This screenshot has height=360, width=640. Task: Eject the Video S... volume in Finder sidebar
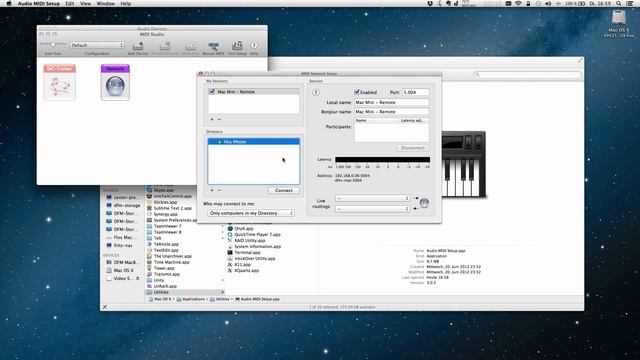(x=138, y=278)
